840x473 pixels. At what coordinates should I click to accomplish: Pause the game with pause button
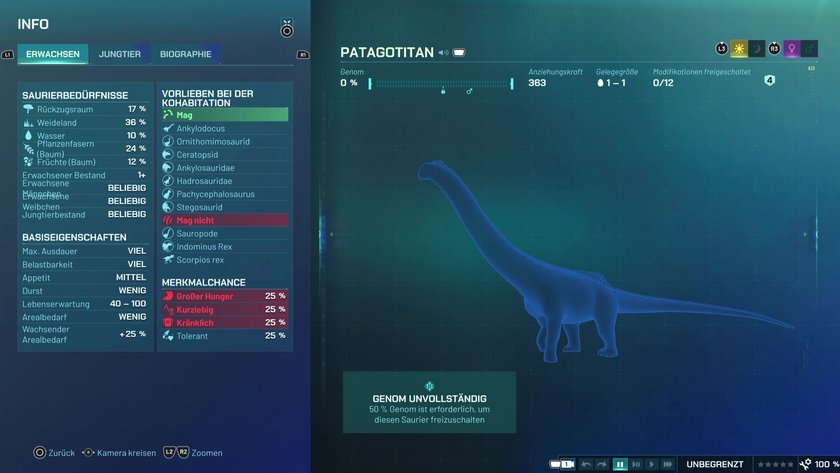[x=620, y=464]
